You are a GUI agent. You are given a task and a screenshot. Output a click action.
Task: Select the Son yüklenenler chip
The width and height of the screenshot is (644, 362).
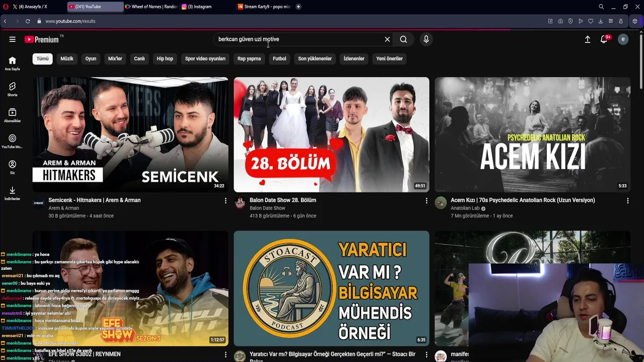pyautogui.click(x=315, y=58)
